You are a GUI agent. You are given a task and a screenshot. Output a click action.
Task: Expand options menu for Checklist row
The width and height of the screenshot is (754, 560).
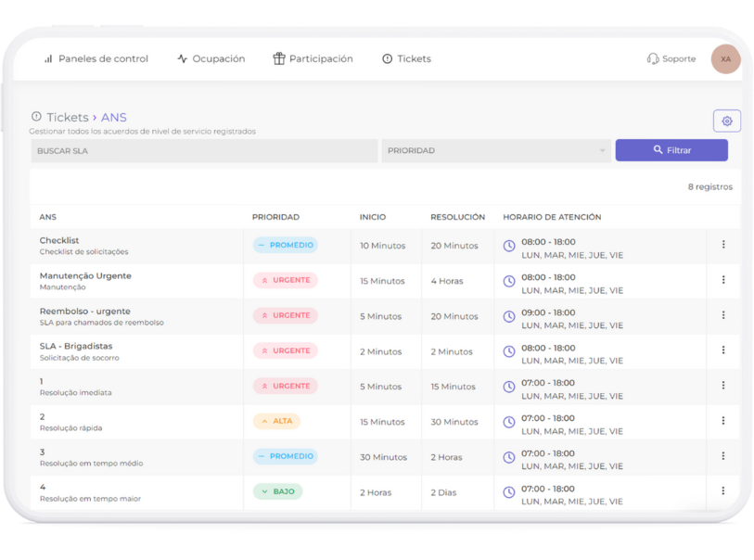[723, 245]
